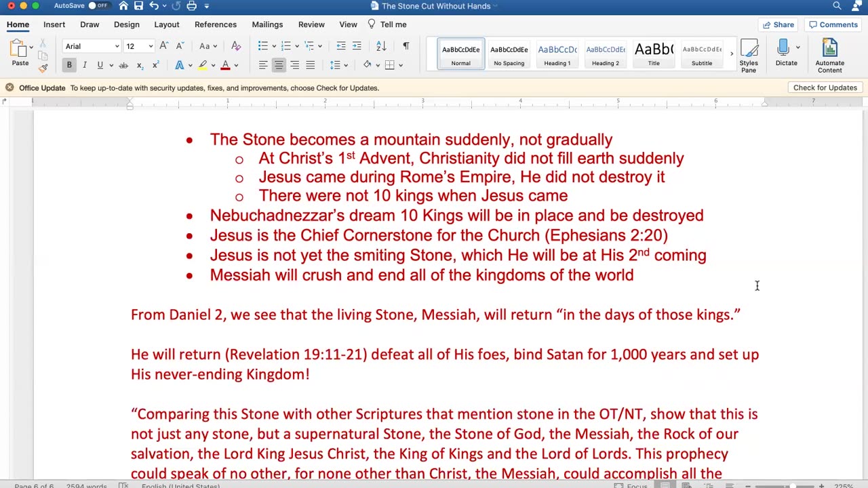Click the Format Painter brush icon
The height and width of the screenshot is (488, 868).
[x=43, y=67]
